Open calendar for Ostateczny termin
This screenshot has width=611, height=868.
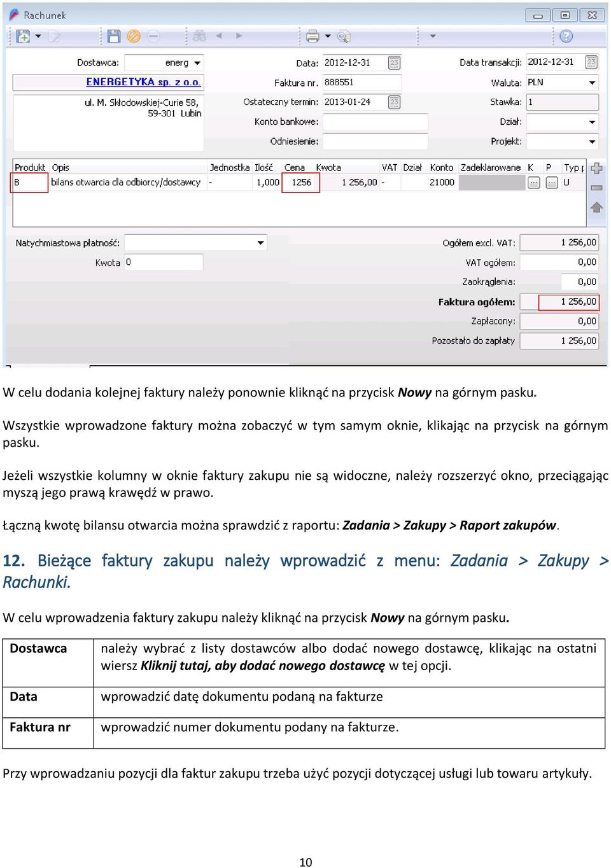pyautogui.click(x=395, y=102)
